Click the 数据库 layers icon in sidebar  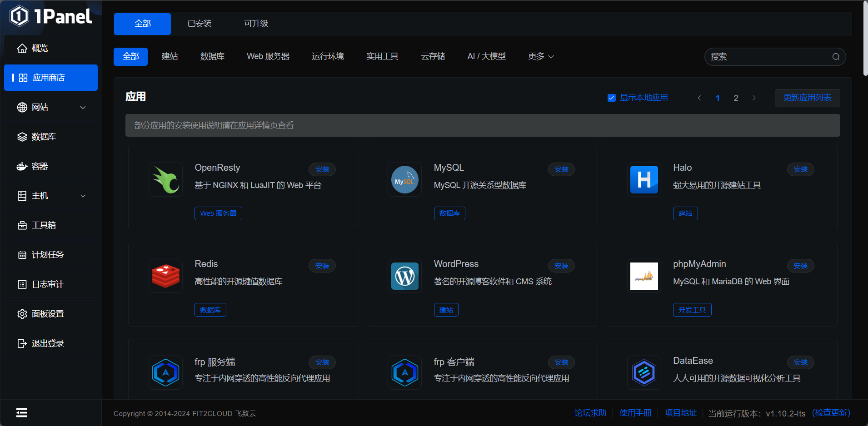point(22,137)
